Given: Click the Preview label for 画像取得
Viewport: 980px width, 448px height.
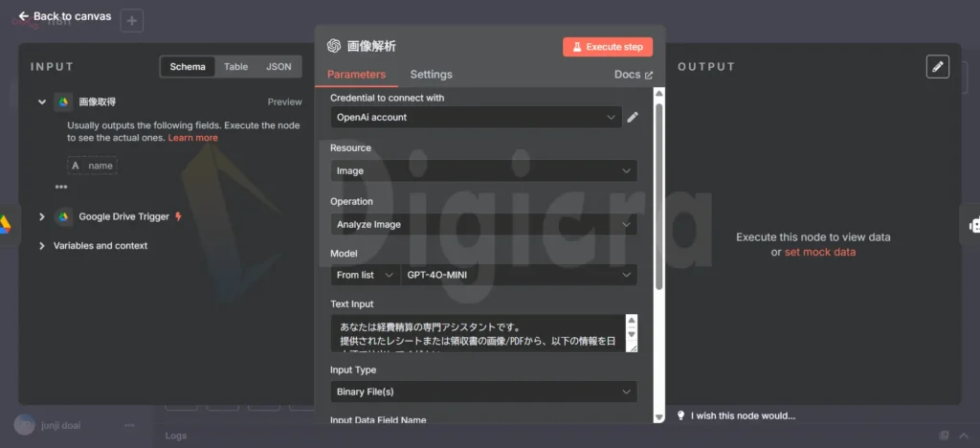Looking at the screenshot, I should pos(284,101).
